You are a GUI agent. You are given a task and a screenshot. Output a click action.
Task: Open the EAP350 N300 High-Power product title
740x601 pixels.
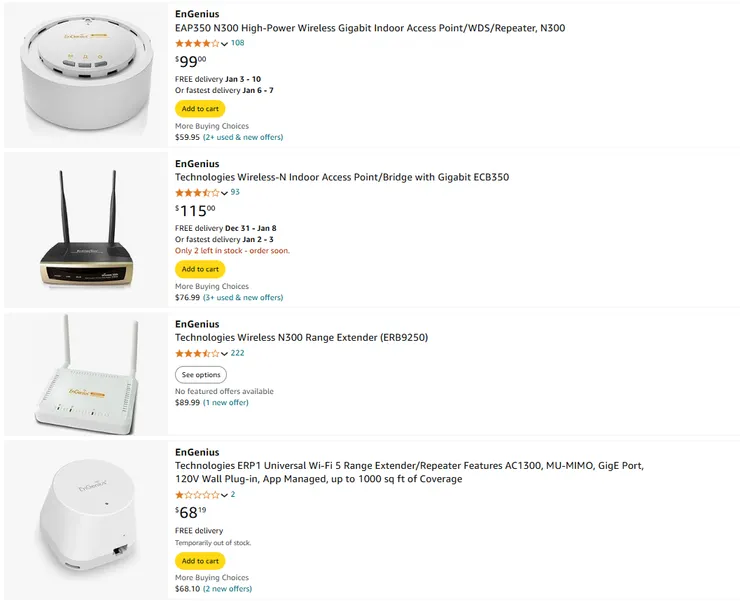click(370, 28)
